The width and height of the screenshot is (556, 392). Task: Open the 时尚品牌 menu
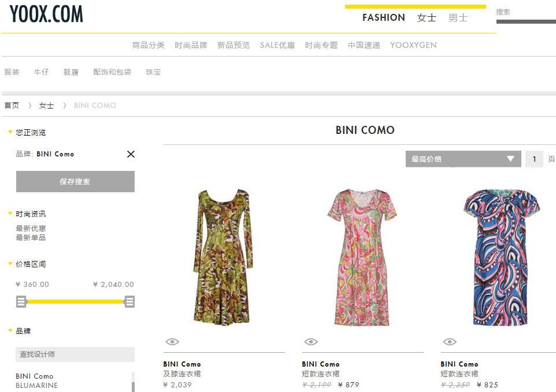coord(191,46)
